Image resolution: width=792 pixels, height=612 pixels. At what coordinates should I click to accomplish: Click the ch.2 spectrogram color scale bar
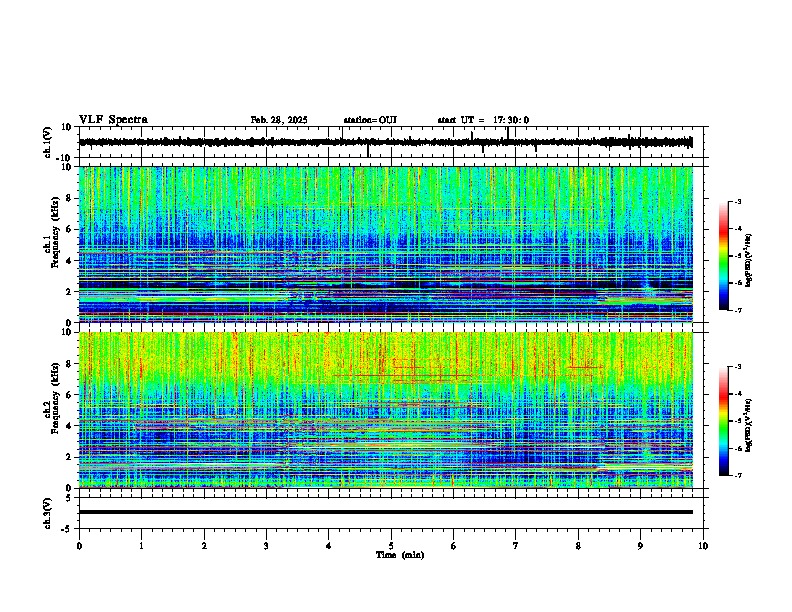(x=723, y=421)
